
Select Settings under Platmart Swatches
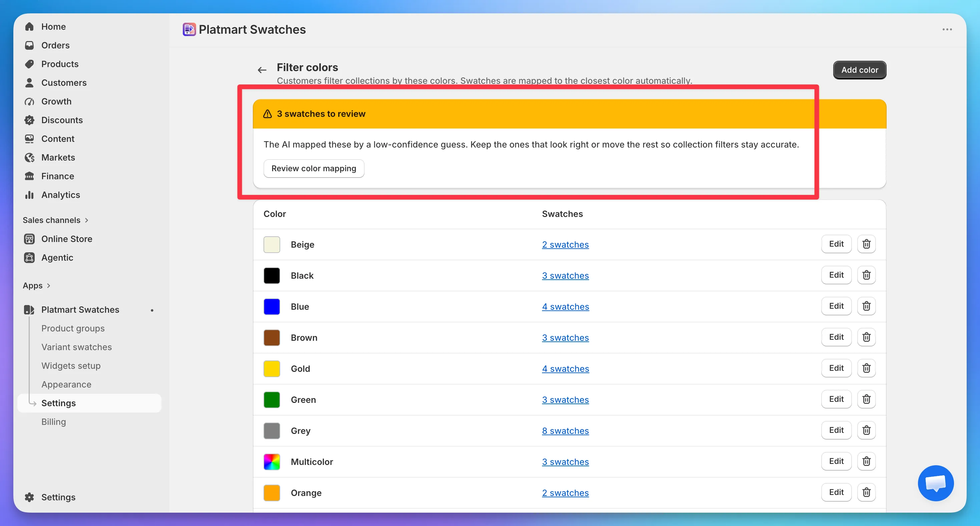pos(89,403)
